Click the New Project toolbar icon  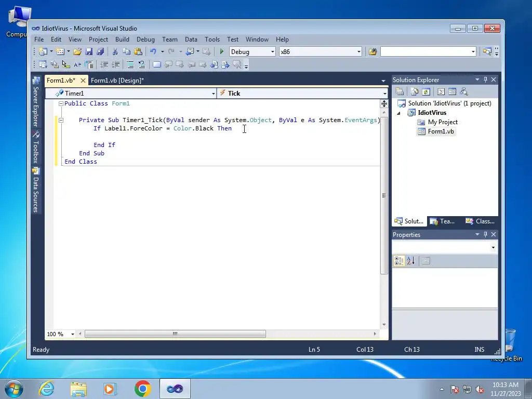point(43,51)
